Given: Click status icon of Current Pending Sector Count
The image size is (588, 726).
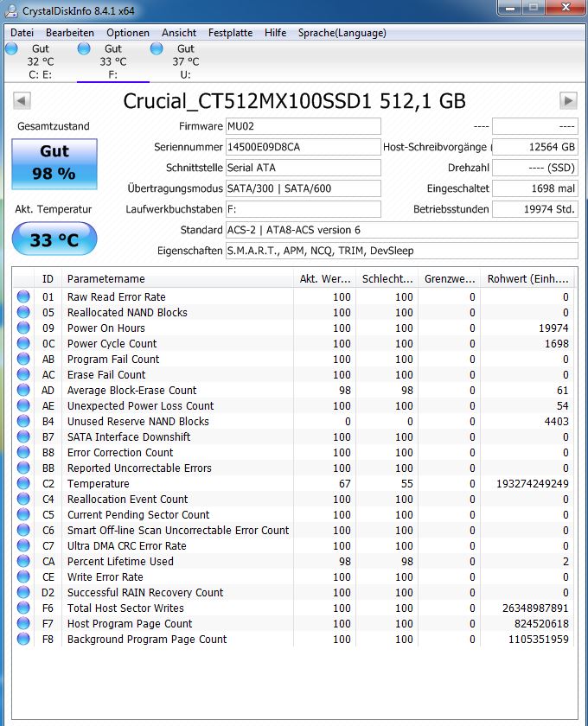Looking at the screenshot, I should [x=23, y=514].
